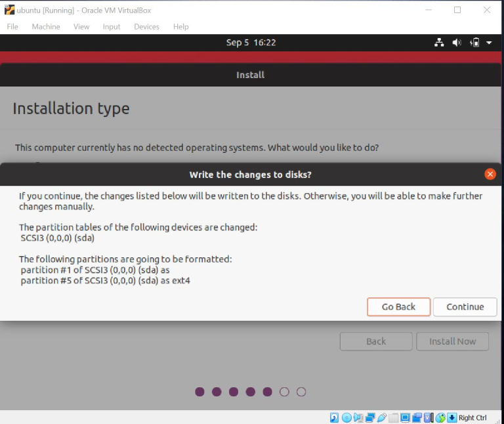Click the hard disk activity indicator icon
Viewport: 504px width, 424px height.
[334, 417]
